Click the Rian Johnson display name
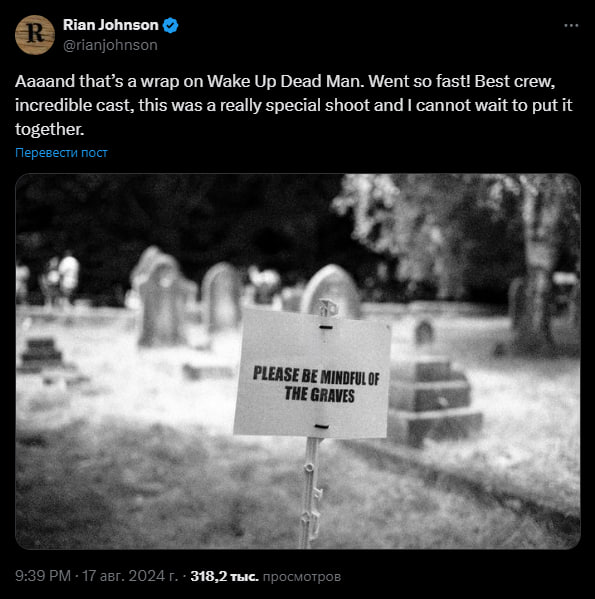This screenshot has height=599, width=595. pos(110,25)
